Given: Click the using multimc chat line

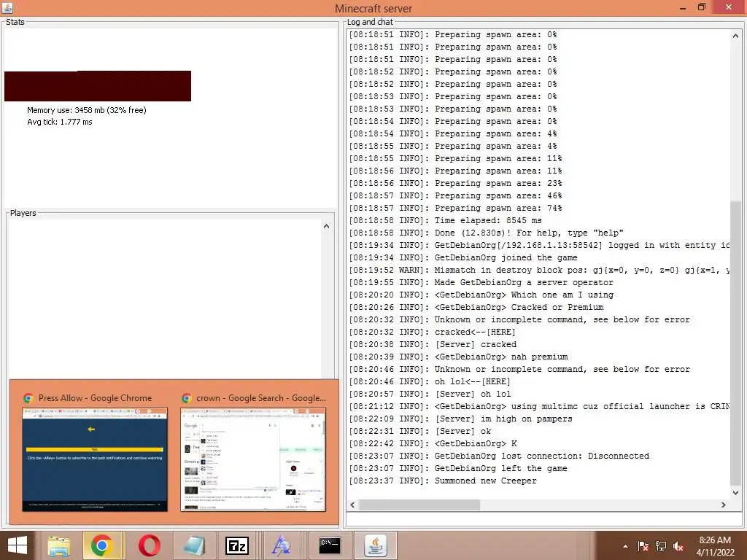Looking at the screenshot, I should click(539, 406).
